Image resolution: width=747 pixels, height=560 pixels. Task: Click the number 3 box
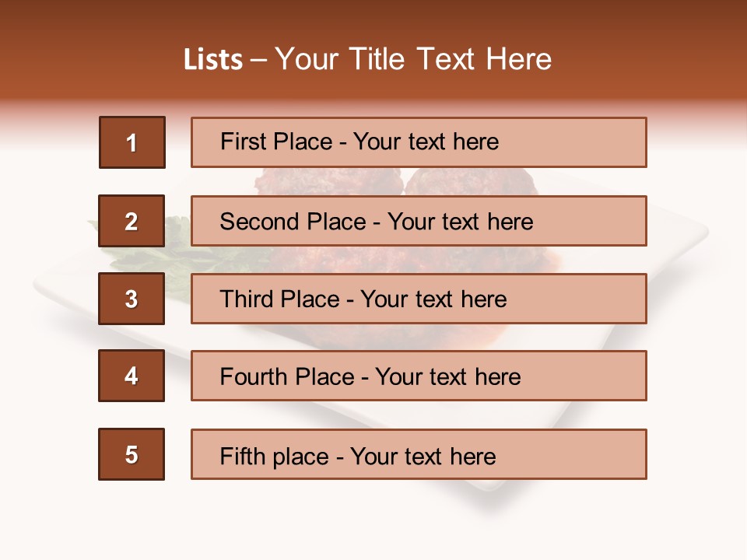point(132,299)
